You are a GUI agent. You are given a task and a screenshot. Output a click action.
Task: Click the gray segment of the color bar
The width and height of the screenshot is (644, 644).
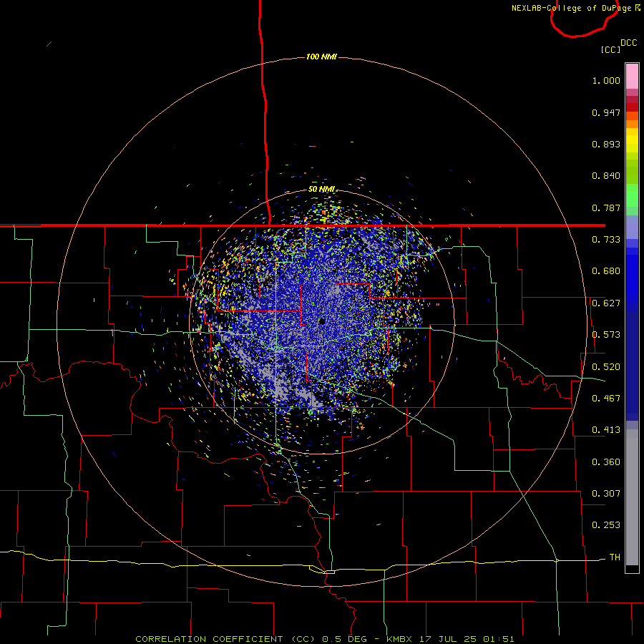pyautogui.click(x=632, y=497)
